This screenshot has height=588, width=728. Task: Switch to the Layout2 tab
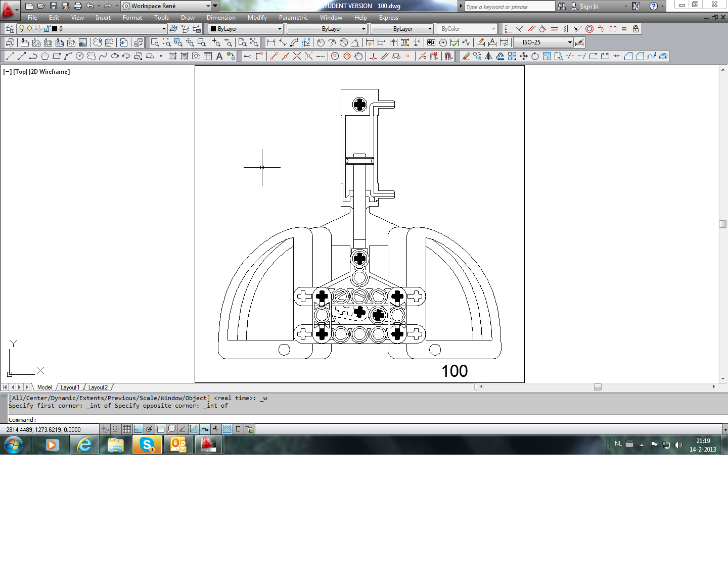98,387
